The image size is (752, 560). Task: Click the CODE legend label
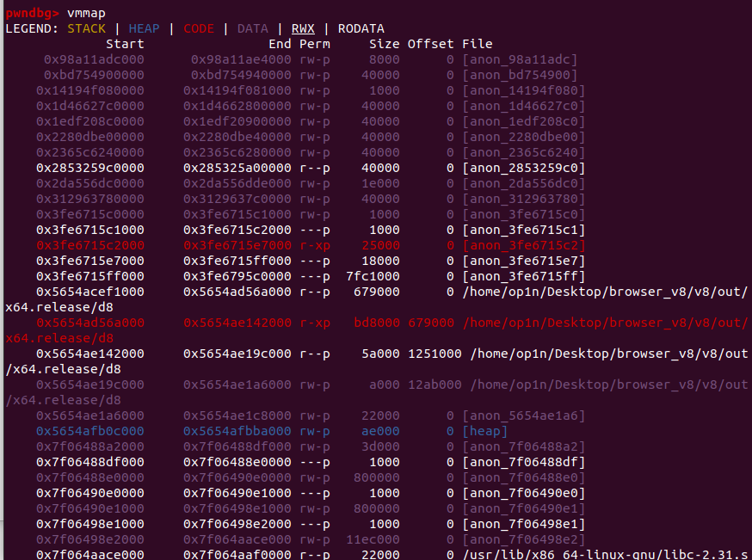tap(199, 28)
